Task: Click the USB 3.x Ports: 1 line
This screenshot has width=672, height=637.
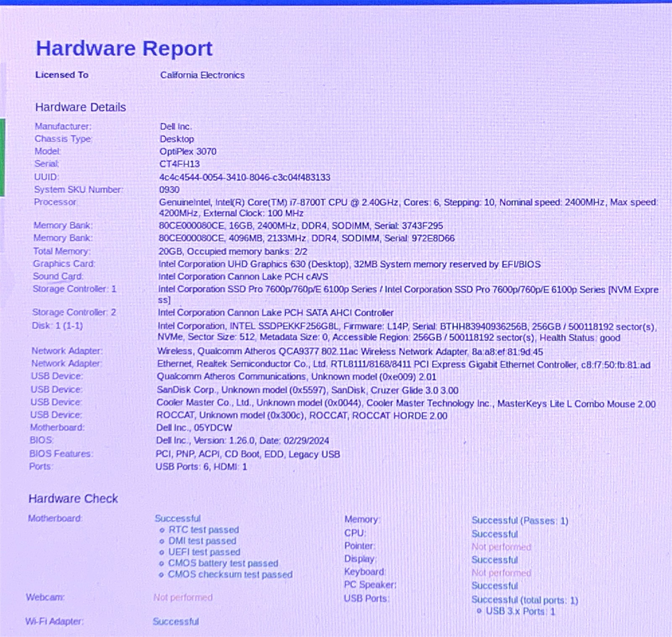Action: [520, 611]
